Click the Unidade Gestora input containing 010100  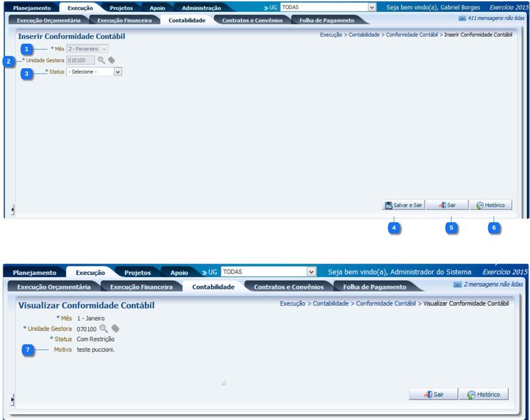(x=80, y=60)
